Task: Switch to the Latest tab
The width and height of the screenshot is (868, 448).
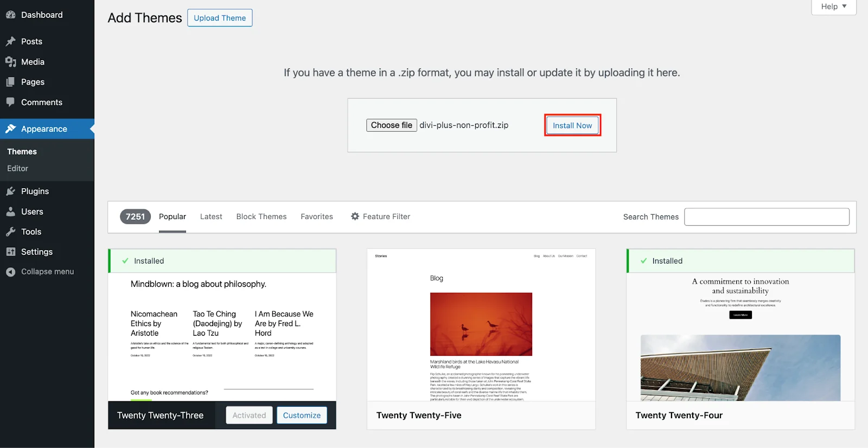Action: click(x=211, y=216)
